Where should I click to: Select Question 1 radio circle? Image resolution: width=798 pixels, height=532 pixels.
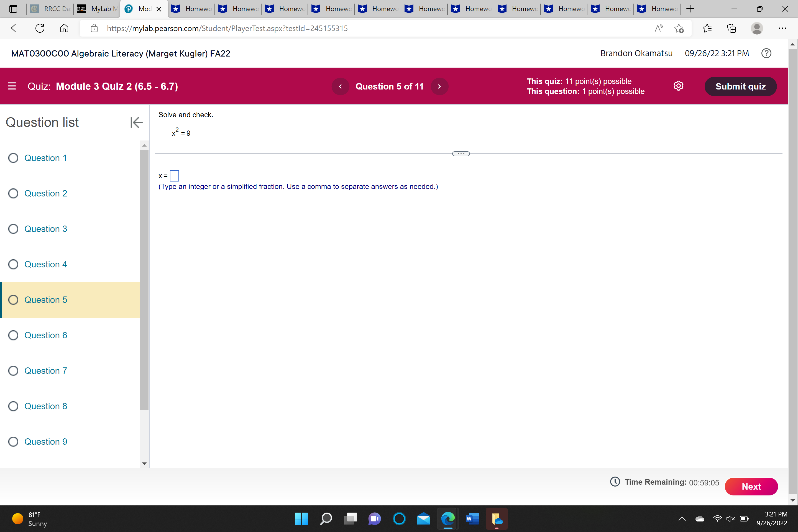(13, 158)
